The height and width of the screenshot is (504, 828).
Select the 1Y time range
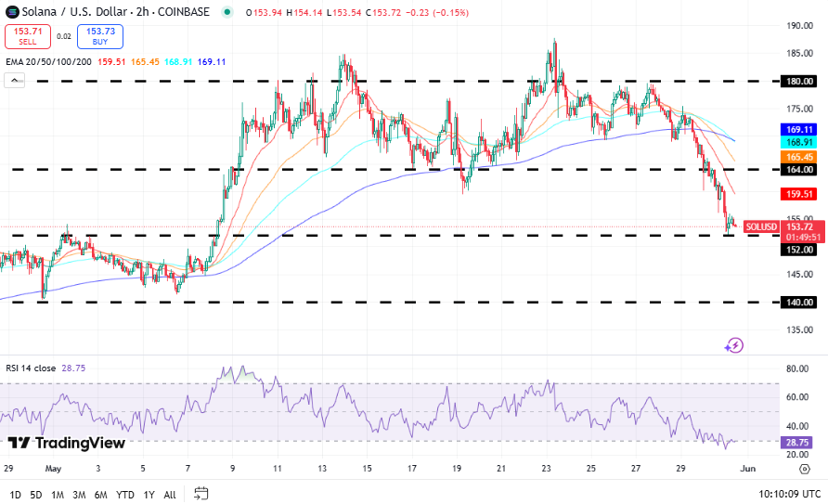pos(149,495)
